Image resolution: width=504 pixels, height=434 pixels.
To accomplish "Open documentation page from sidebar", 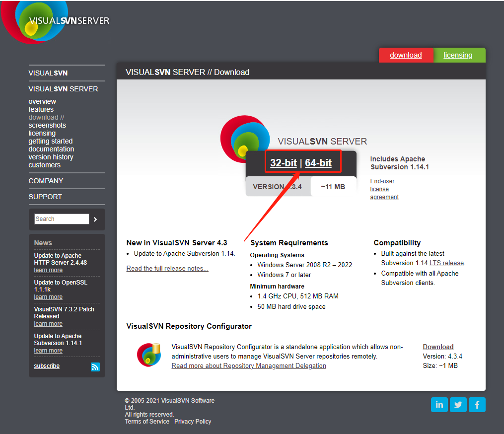I will tap(52, 149).
